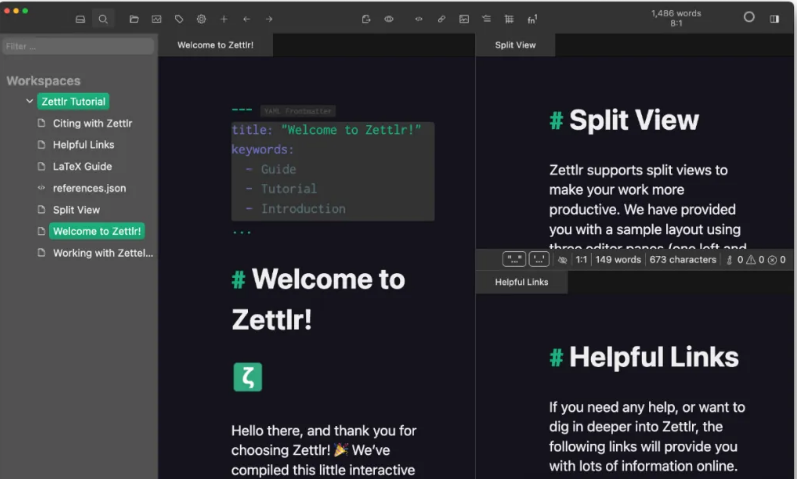The width and height of the screenshot is (797, 479).
Task: Open the tag manager icon
Action: (179, 19)
